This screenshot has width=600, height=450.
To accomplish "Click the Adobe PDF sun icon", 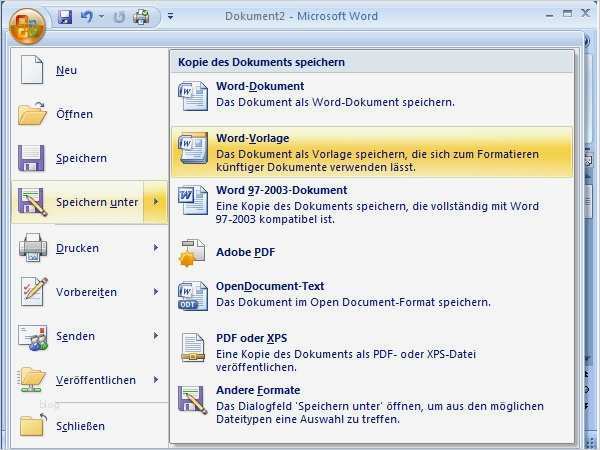I will point(192,253).
